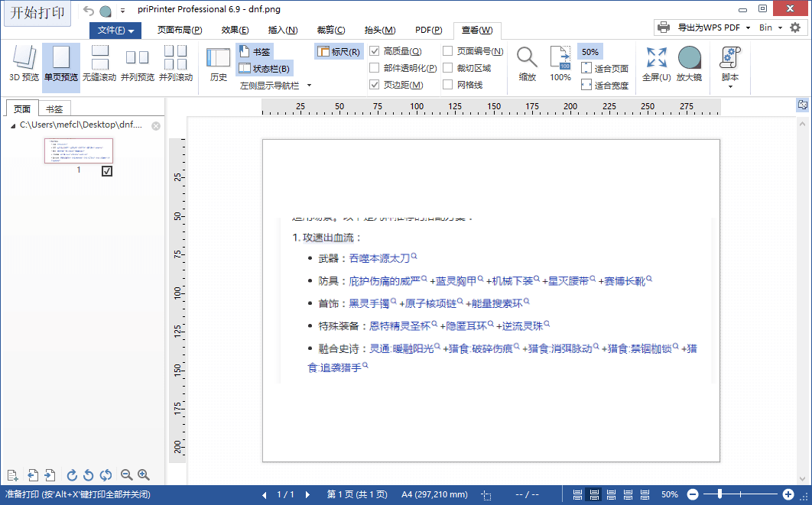Open the PDF ribbon tab
Viewport: 812px width, 505px height.
point(428,31)
